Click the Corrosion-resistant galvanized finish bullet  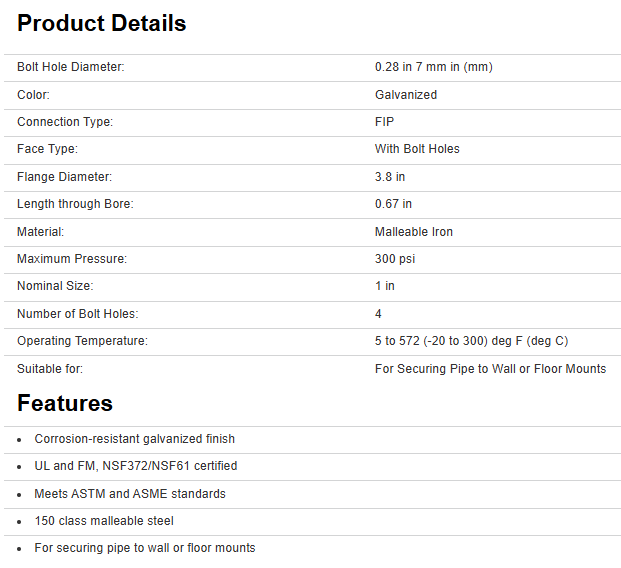point(135,439)
